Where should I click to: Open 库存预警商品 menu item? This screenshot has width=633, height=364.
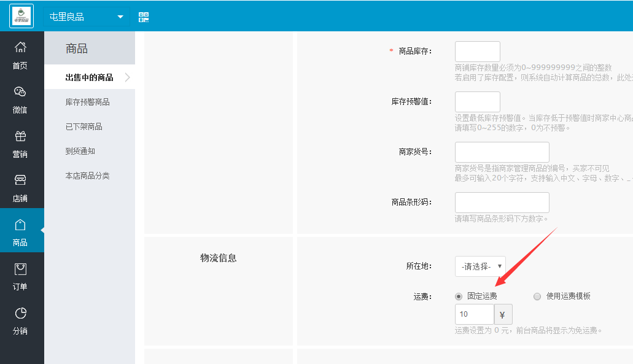click(x=88, y=102)
